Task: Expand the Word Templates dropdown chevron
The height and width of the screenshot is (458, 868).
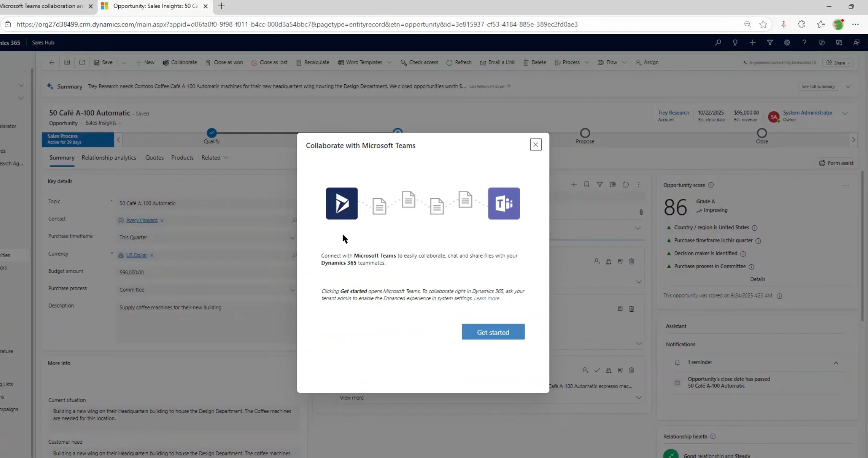Action: pyautogui.click(x=389, y=63)
